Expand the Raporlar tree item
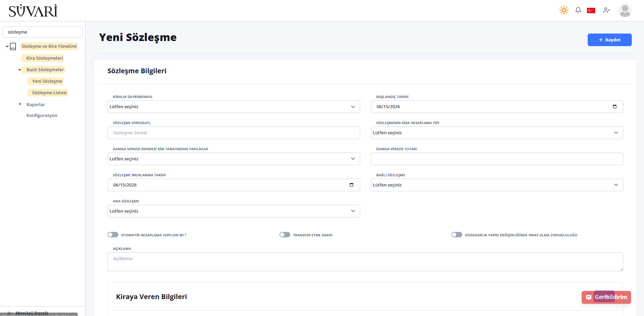 click(20, 104)
